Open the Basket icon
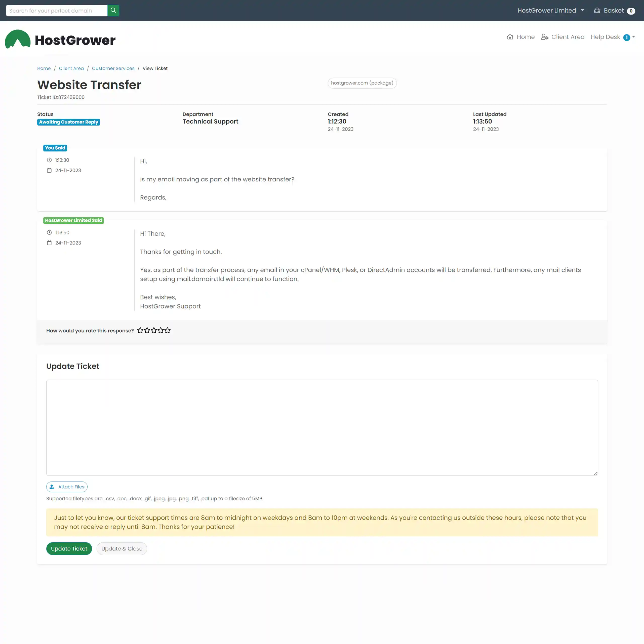Viewport: 644px width, 644px height. 597,10
